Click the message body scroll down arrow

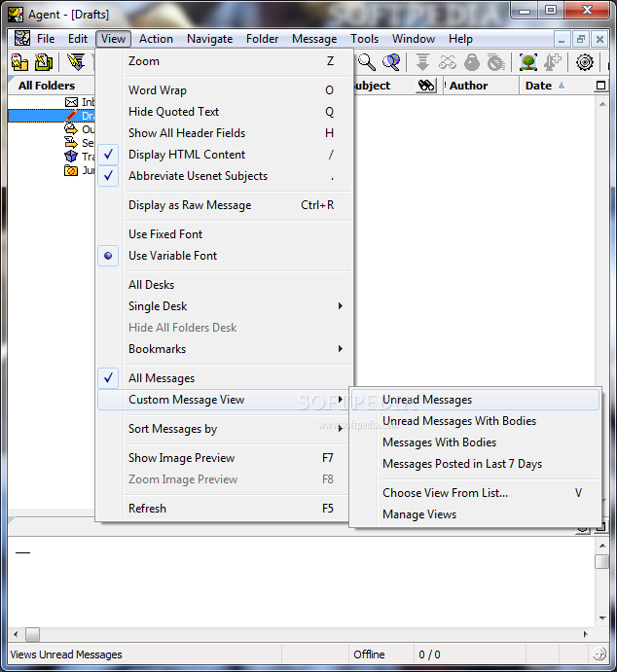click(x=602, y=618)
